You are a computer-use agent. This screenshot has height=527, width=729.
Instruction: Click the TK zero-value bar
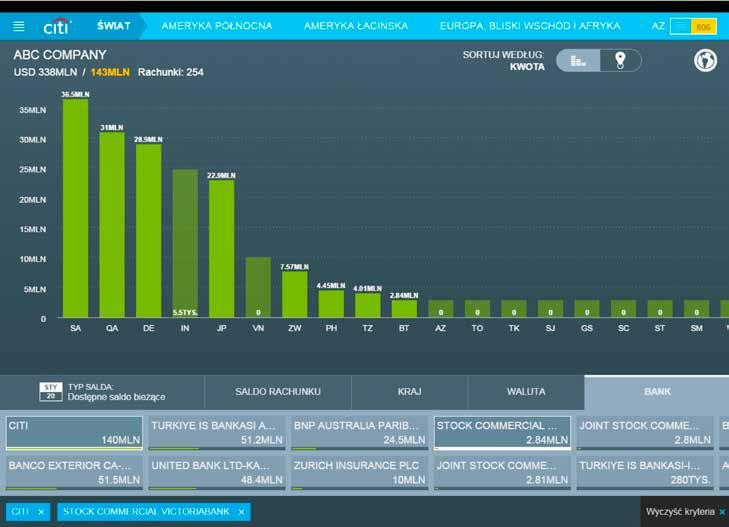click(x=514, y=309)
